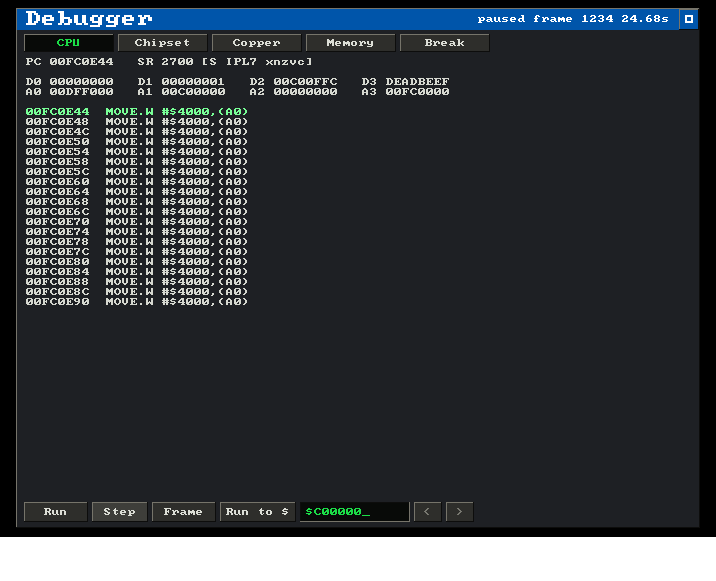This screenshot has width=716, height=581.
Task: Select disassembly line 00FC0E60
Action: [137, 182]
